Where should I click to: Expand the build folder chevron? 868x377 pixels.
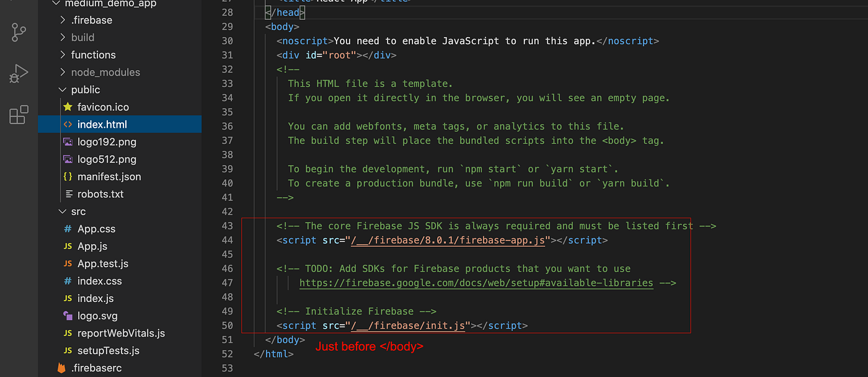pos(63,37)
